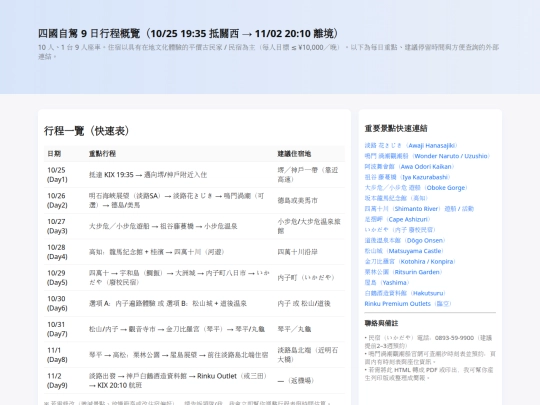Click the Day1 lodging cell '堺／神戶一帶'
This screenshot has height=405, width=540.
click(x=308, y=175)
